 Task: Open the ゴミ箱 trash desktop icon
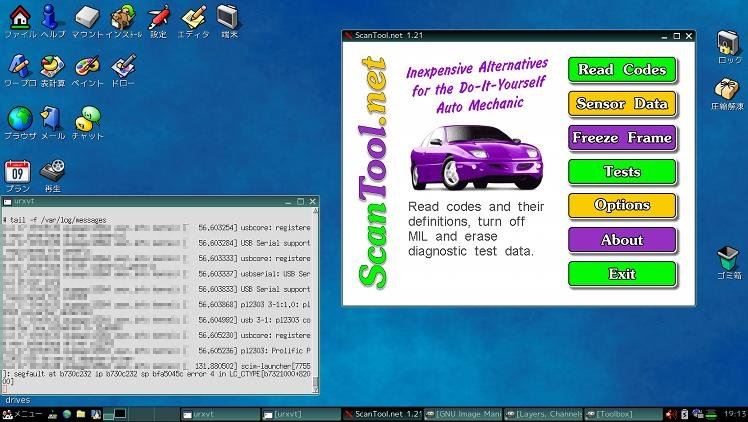coord(729,263)
